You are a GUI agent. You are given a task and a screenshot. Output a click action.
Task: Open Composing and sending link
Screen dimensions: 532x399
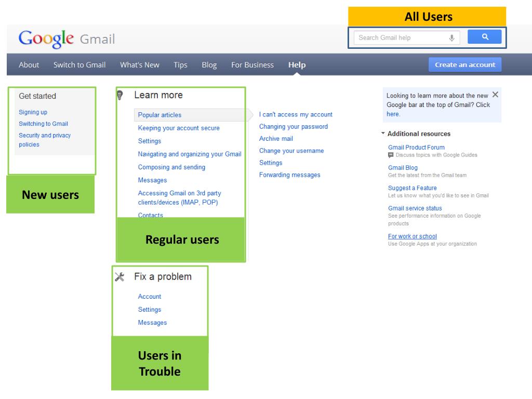(x=171, y=167)
